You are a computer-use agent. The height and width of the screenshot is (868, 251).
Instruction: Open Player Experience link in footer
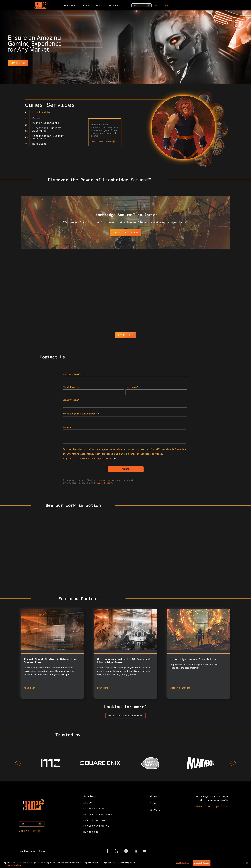click(x=98, y=814)
